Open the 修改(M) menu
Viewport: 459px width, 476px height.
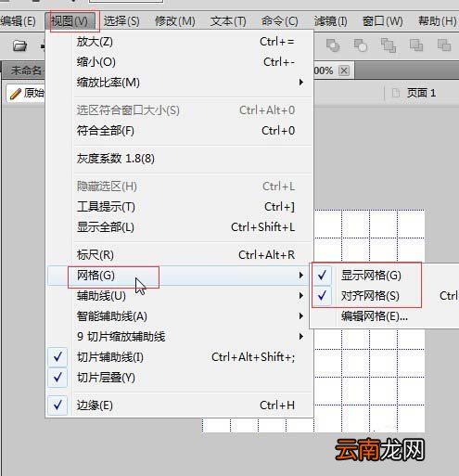(174, 21)
